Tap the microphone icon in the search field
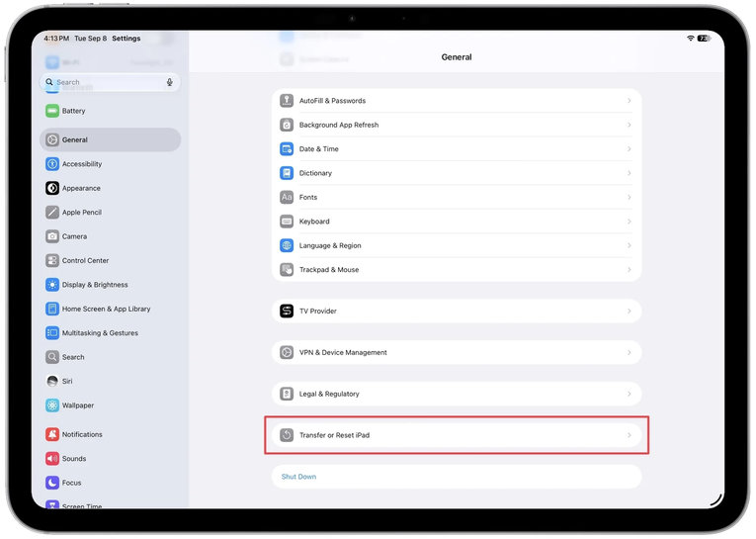 tap(170, 82)
